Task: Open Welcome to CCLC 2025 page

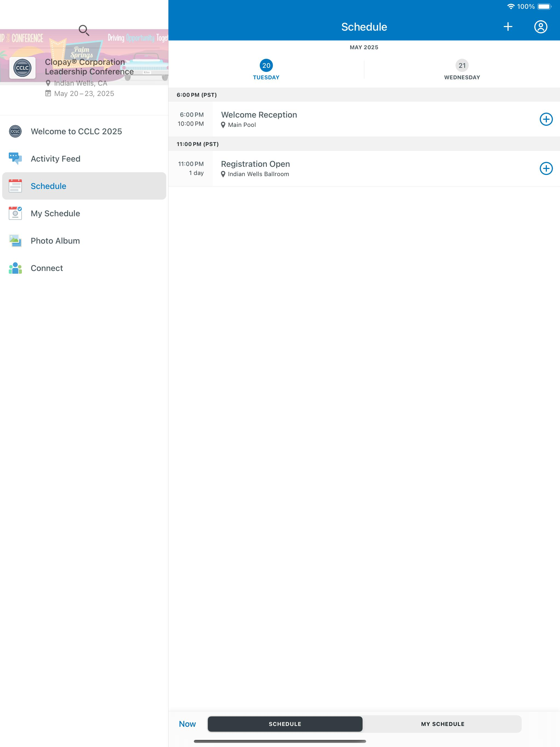Action: click(84, 131)
